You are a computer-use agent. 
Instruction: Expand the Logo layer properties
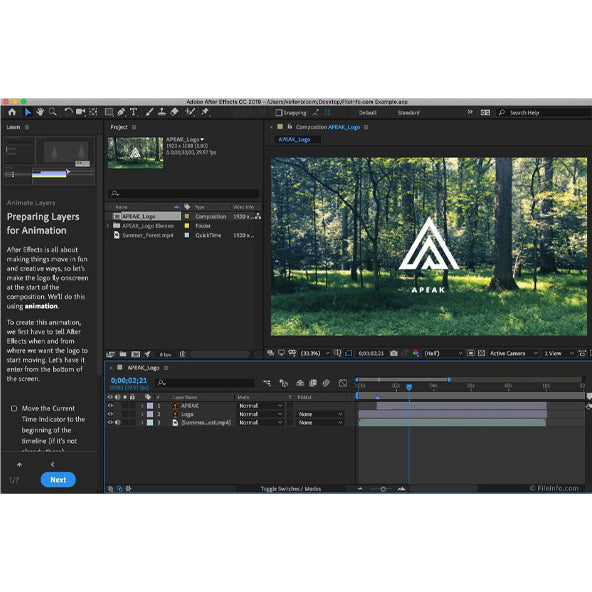(x=142, y=414)
